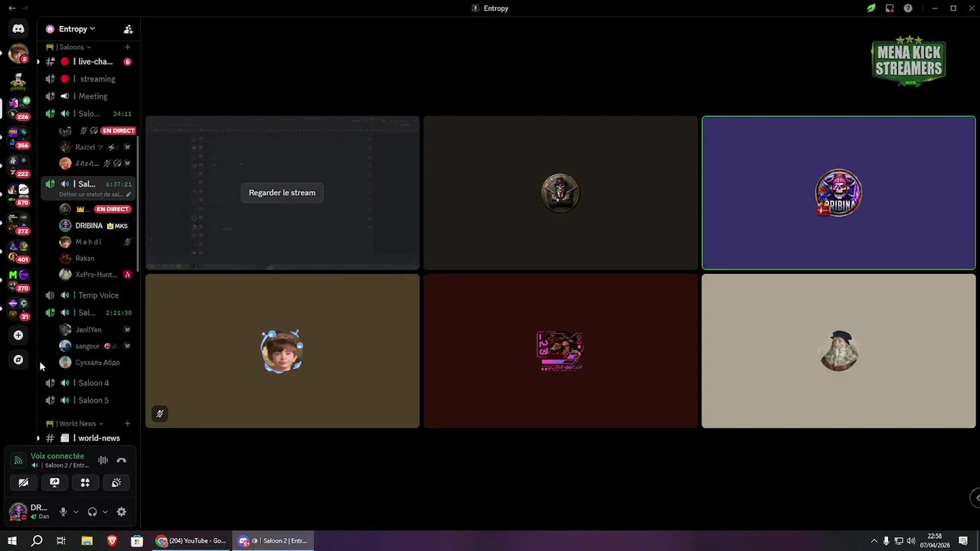Start an activity with the activities icon
Viewport: 980px width, 551px height.
point(85,483)
